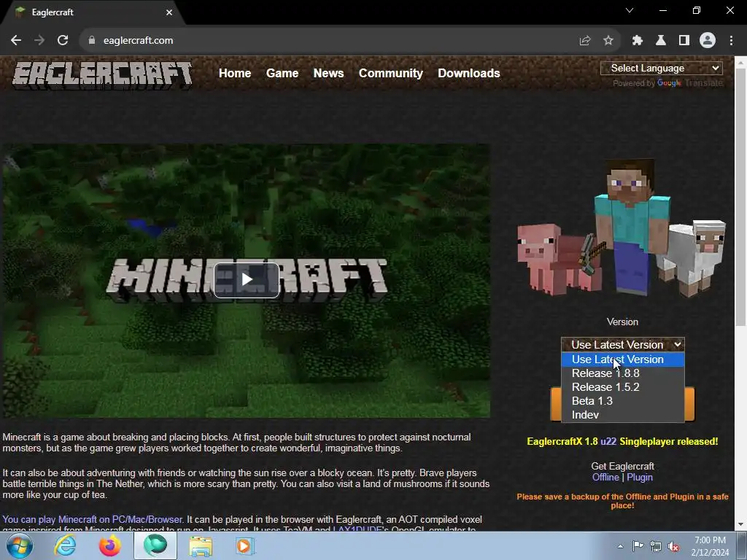This screenshot has width=747, height=560.
Task: Open the Windows Start button
Action: point(19,546)
